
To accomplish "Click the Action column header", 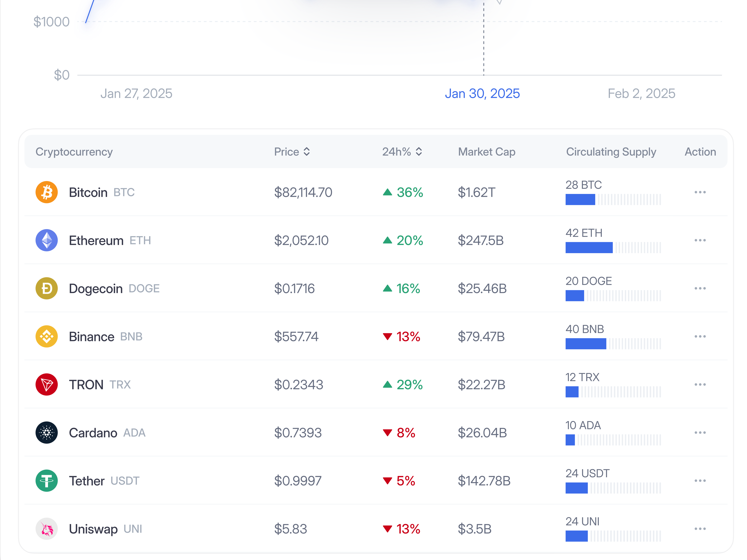I will (700, 152).
